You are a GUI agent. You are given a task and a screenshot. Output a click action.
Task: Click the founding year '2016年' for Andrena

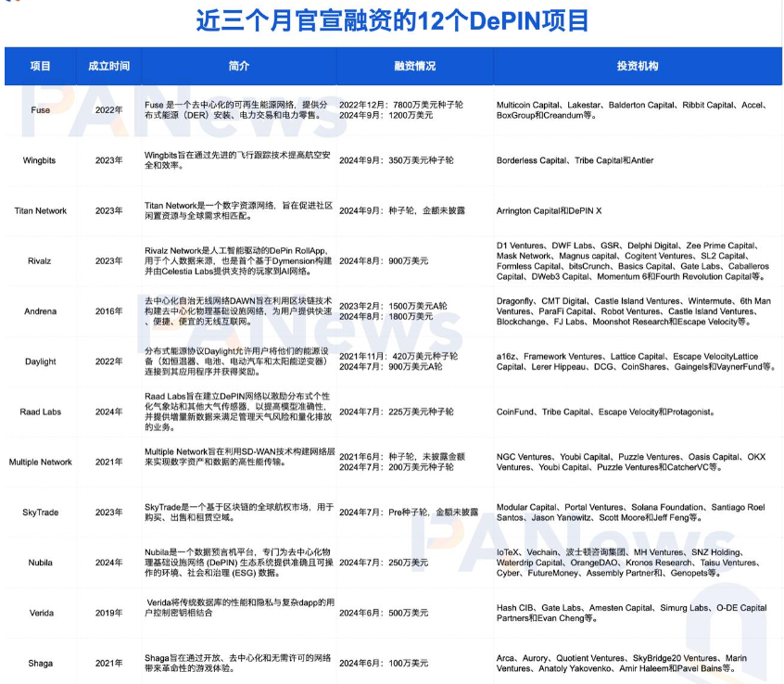(x=109, y=311)
